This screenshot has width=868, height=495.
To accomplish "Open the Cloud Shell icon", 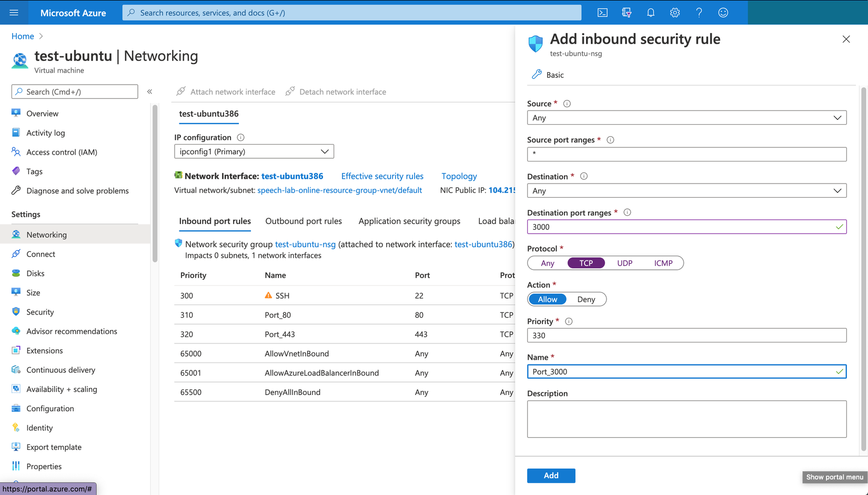I will 602,13.
